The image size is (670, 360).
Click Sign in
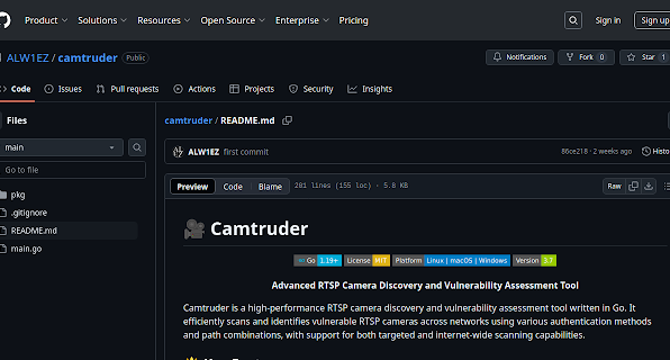(608, 20)
